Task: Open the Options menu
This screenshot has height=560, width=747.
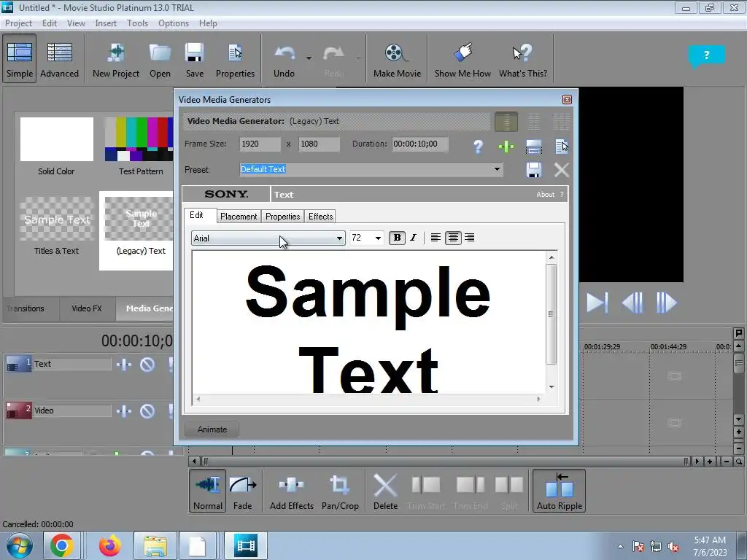Action: 174,23
